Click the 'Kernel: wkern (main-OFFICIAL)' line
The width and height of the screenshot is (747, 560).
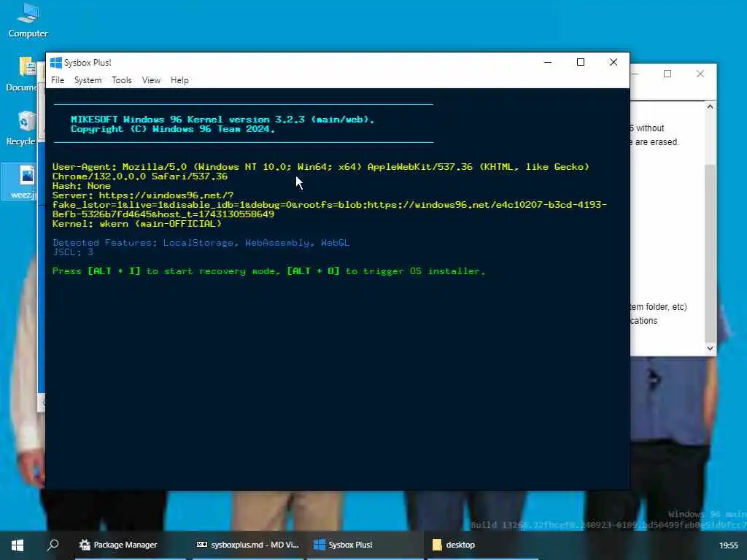pyautogui.click(x=136, y=224)
